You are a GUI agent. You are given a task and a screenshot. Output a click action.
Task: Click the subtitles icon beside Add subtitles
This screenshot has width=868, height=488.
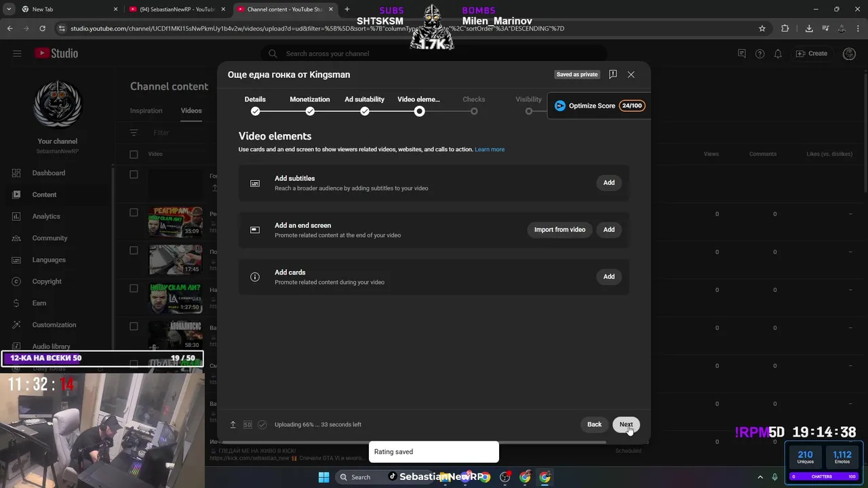255,183
